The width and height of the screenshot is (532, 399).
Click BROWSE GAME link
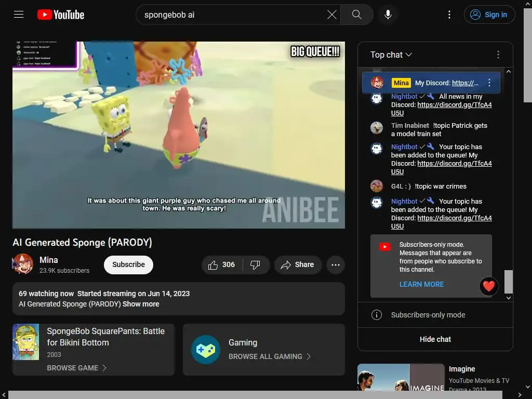(77, 368)
